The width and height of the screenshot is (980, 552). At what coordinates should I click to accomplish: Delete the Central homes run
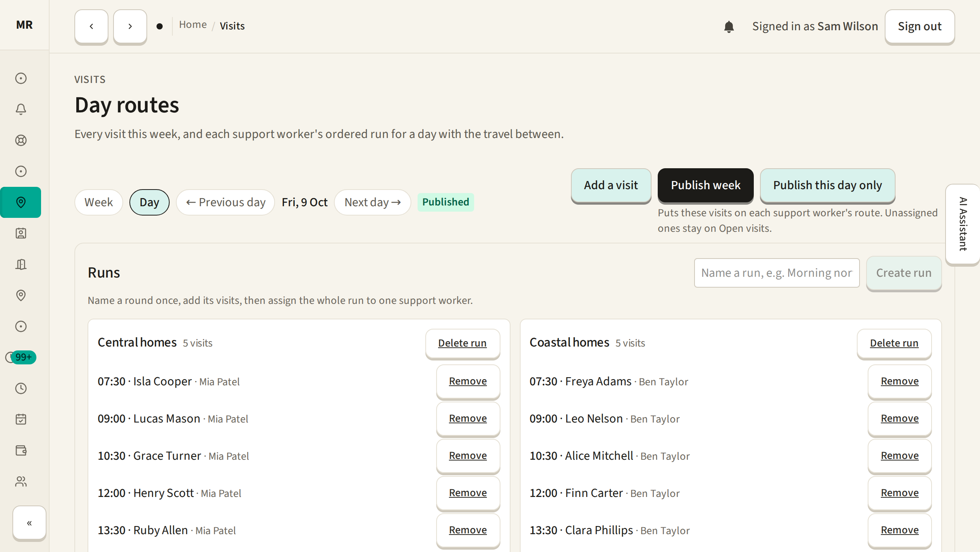click(x=462, y=343)
